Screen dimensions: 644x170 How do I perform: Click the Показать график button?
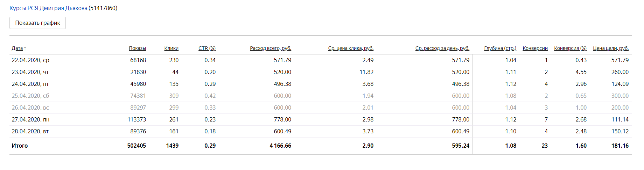click(37, 23)
